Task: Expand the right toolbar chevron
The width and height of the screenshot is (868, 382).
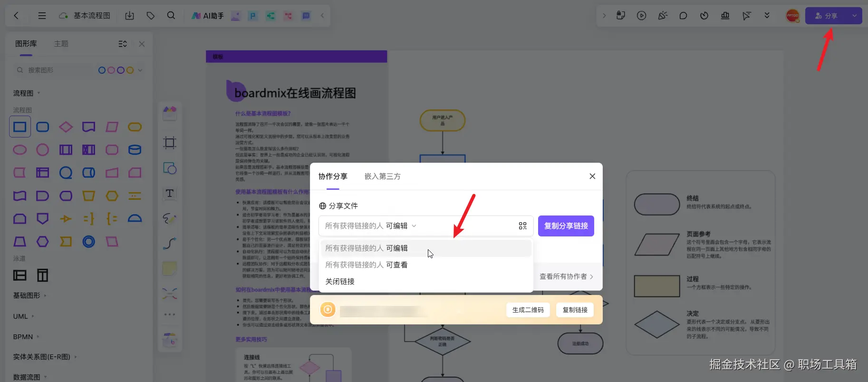Action: tap(604, 16)
